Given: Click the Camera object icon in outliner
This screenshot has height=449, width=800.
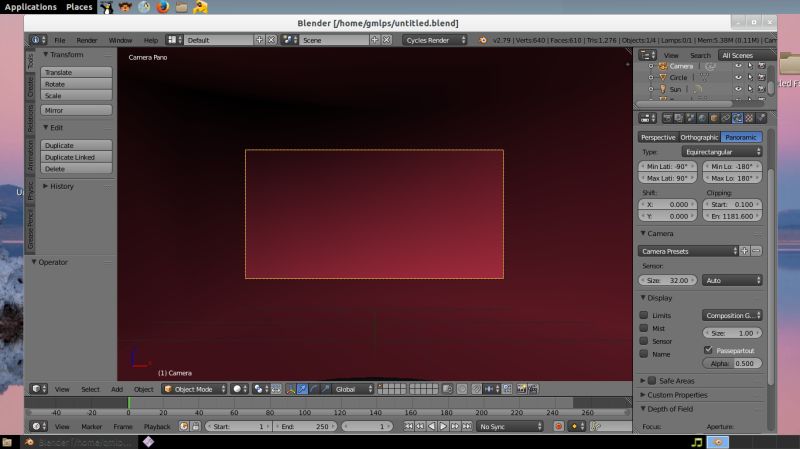Looking at the screenshot, I should (663, 66).
